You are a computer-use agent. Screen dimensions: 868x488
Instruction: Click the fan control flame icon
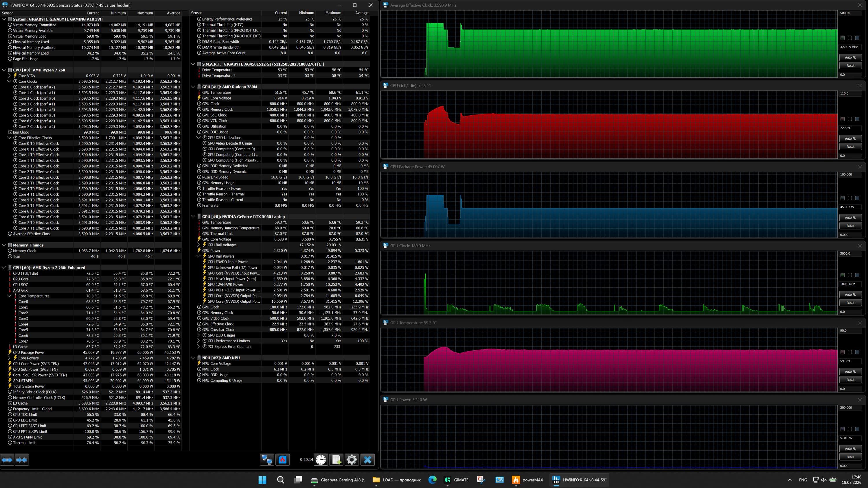tap(282, 459)
